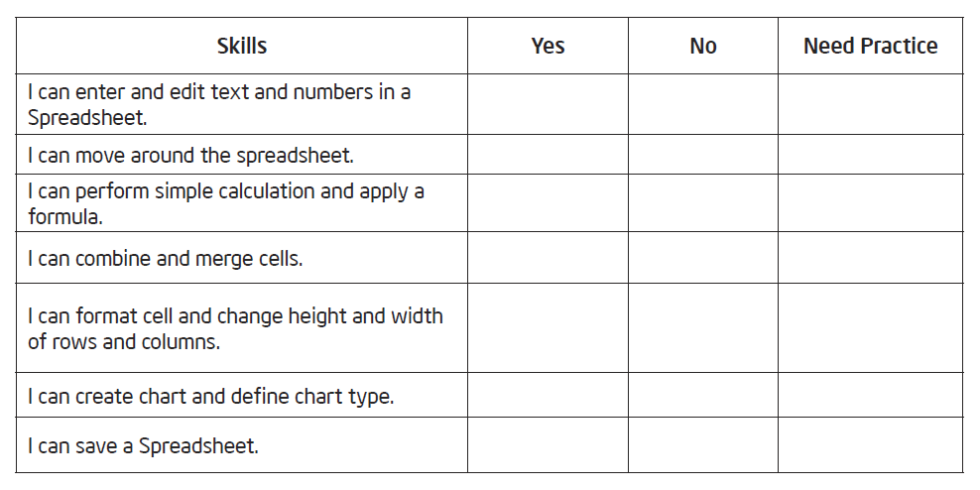The width and height of the screenshot is (980, 490).
Task: Mark No for 'format cell and change height'
Action: [702, 328]
